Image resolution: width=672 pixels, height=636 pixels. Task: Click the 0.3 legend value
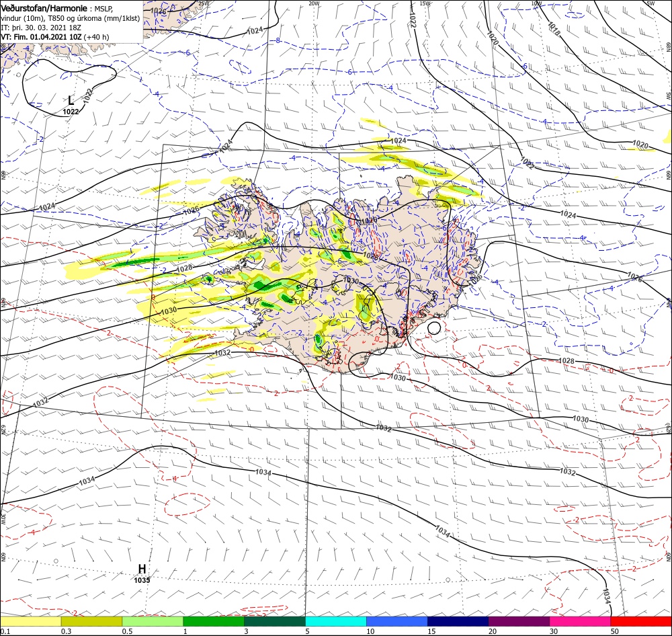tap(66, 631)
